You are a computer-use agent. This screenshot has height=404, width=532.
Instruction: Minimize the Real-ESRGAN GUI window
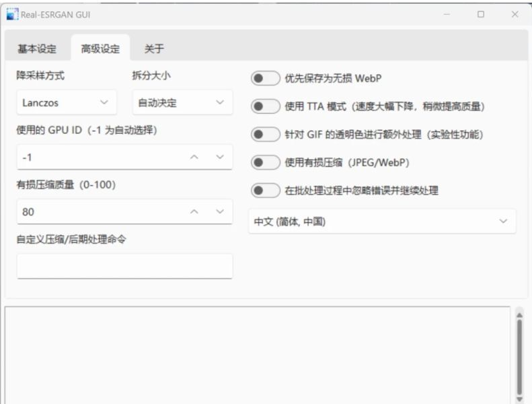click(447, 14)
